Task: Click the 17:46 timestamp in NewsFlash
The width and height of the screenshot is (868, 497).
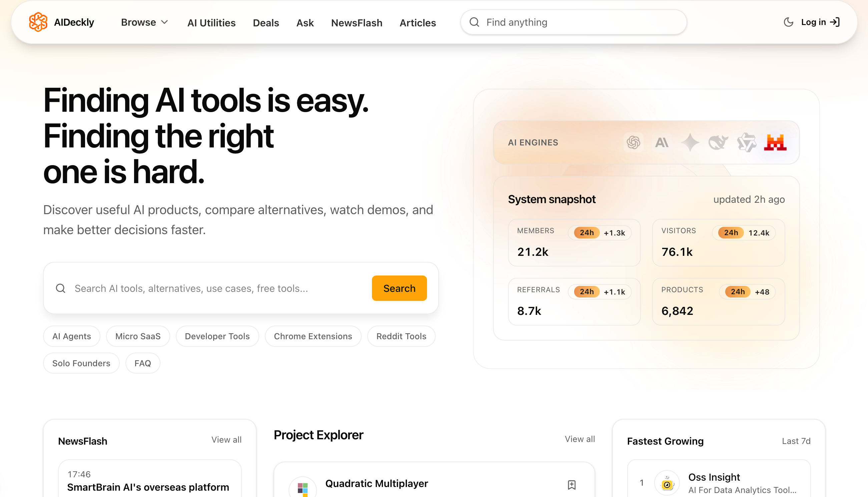Action: [79, 474]
